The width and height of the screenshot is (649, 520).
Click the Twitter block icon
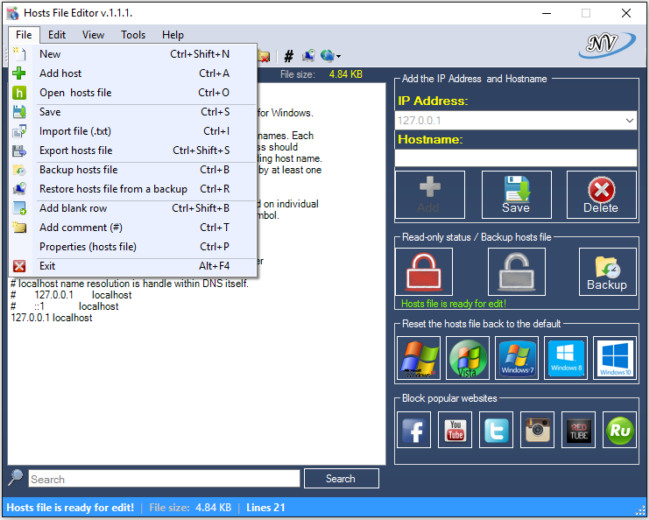pos(496,429)
